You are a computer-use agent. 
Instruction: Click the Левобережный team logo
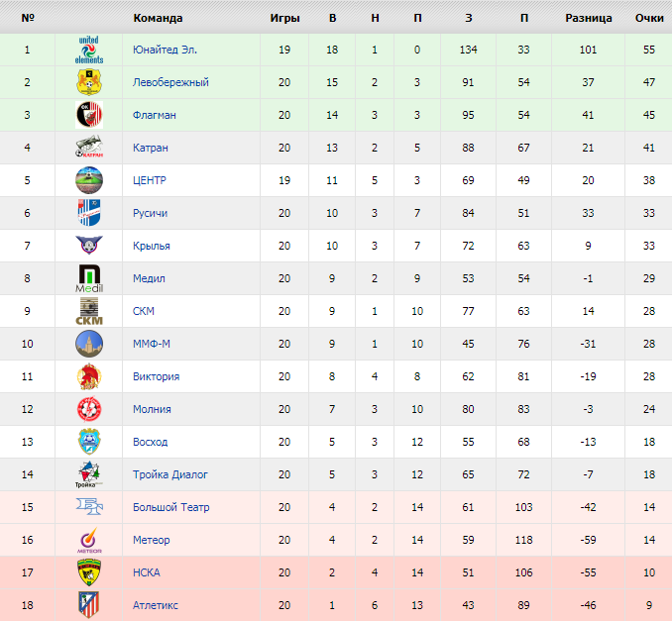point(89,82)
